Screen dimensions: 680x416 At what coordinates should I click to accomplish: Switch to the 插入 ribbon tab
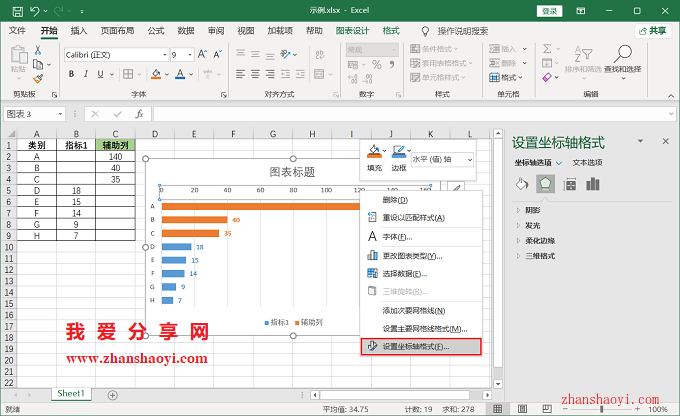click(x=79, y=31)
